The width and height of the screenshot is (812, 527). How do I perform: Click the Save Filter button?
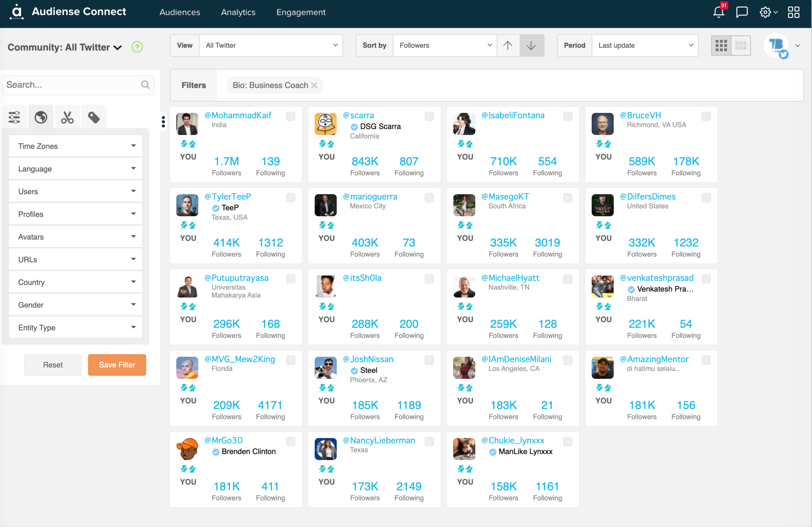117,365
